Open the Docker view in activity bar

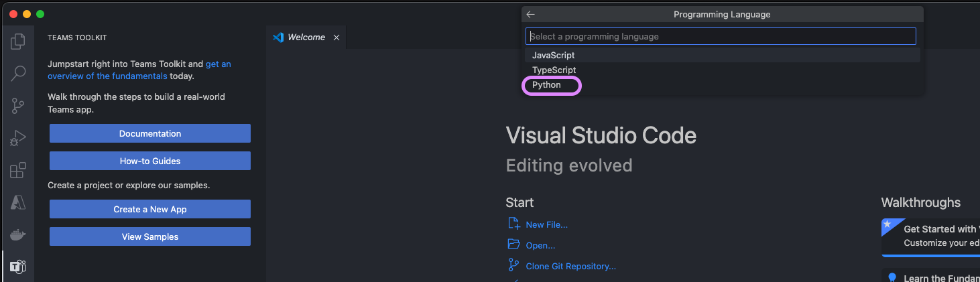pyautogui.click(x=18, y=234)
